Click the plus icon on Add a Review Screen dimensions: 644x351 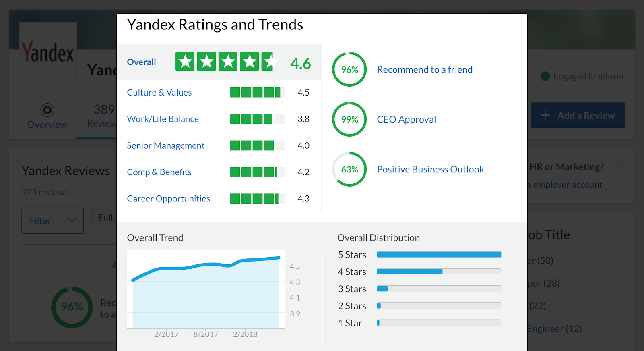tap(545, 115)
